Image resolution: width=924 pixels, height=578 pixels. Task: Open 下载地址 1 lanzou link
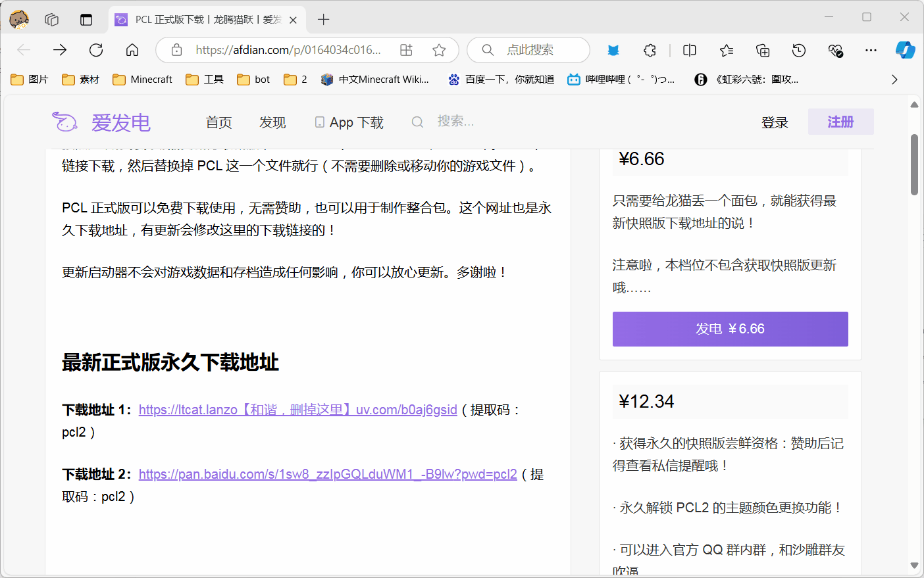[x=297, y=409]
